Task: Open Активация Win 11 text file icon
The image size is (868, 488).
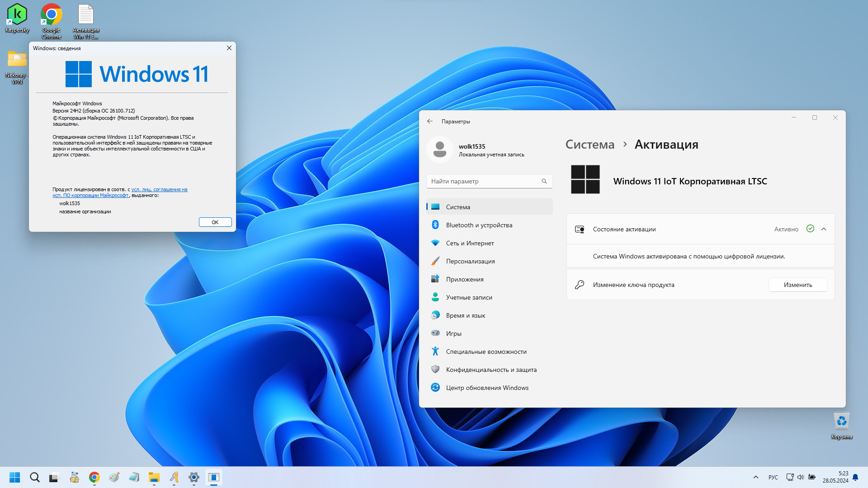Action: [x=85, y=21]
